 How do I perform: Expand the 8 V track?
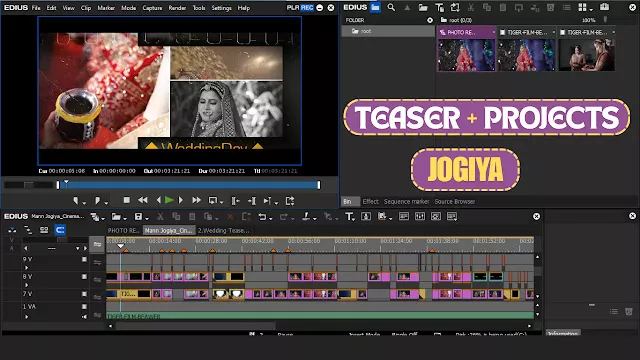coord(27,285)
